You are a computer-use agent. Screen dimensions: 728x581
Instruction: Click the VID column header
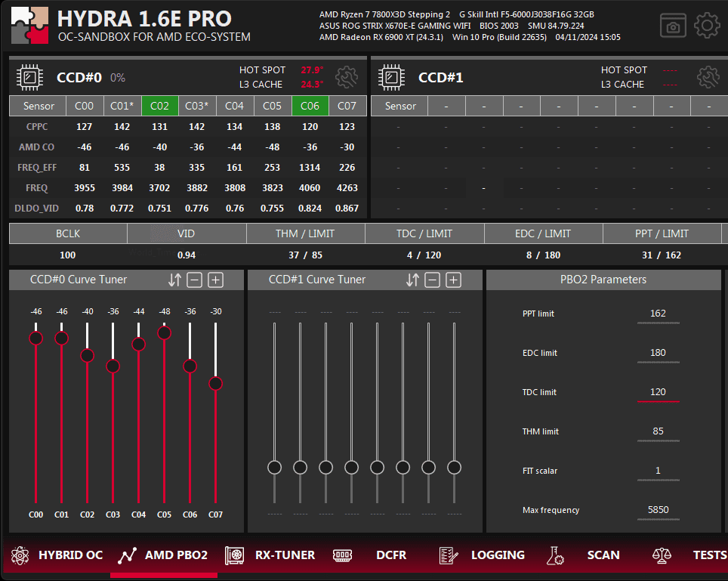click(187, 233)
